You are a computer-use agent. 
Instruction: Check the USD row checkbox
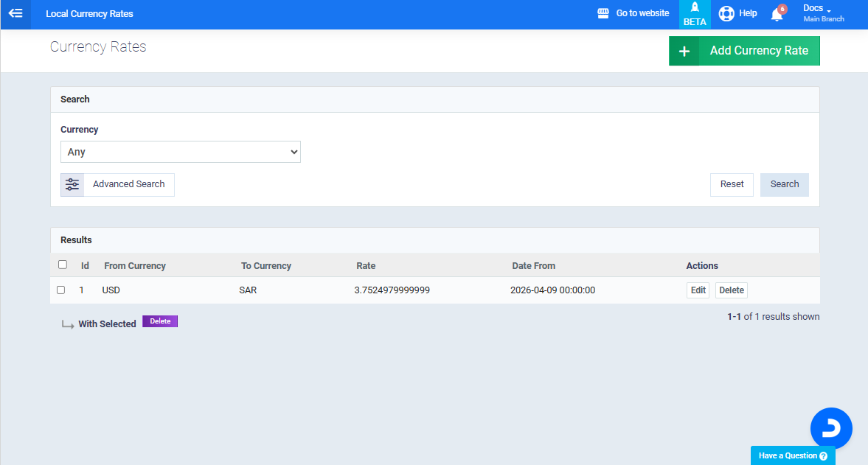pyautogui.click(x=61, y=290)
